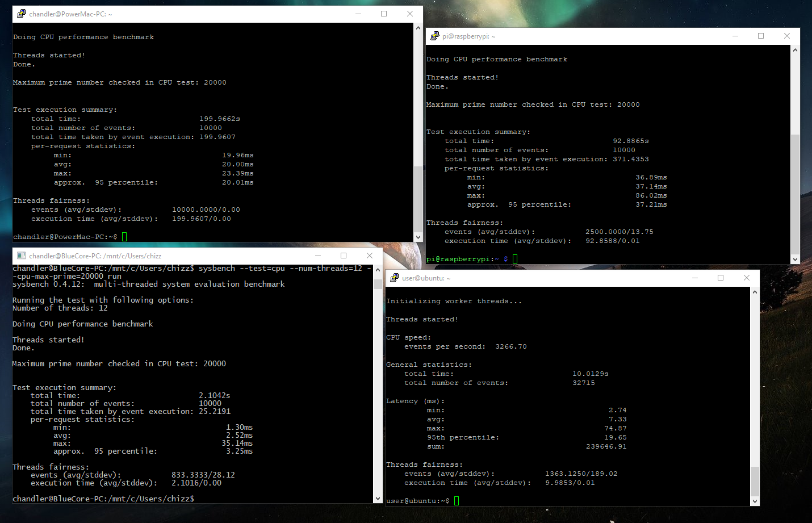Click scroll-down arrow in BlueCore-PC window

(378, 499)
